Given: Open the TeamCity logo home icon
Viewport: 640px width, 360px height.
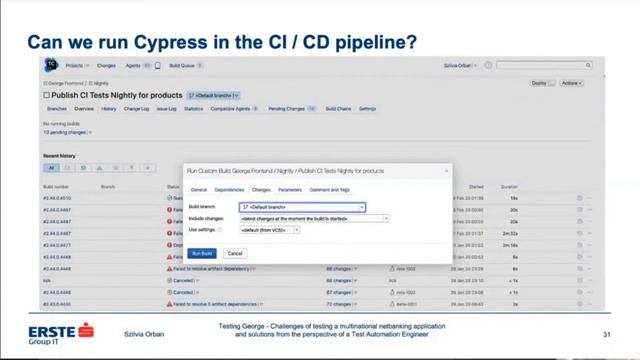Looking at the screenshot, I should coord(51,65).
